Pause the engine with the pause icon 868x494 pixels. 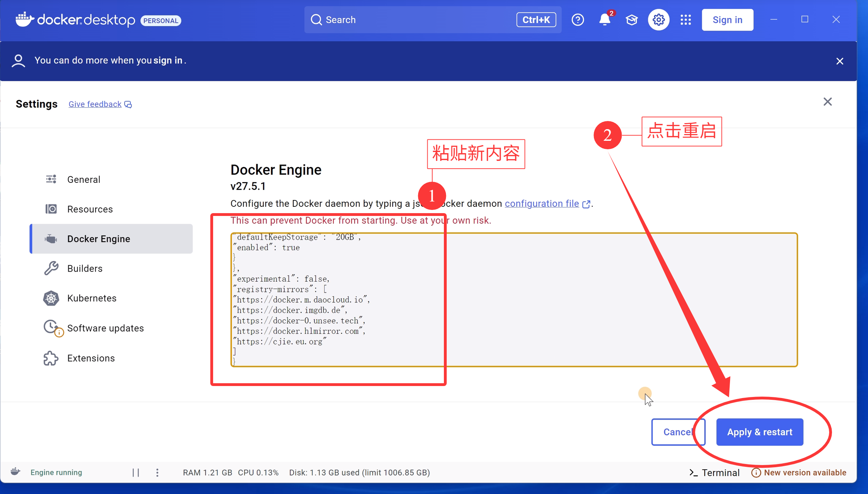pyautogui.click(x=136, y=472)
